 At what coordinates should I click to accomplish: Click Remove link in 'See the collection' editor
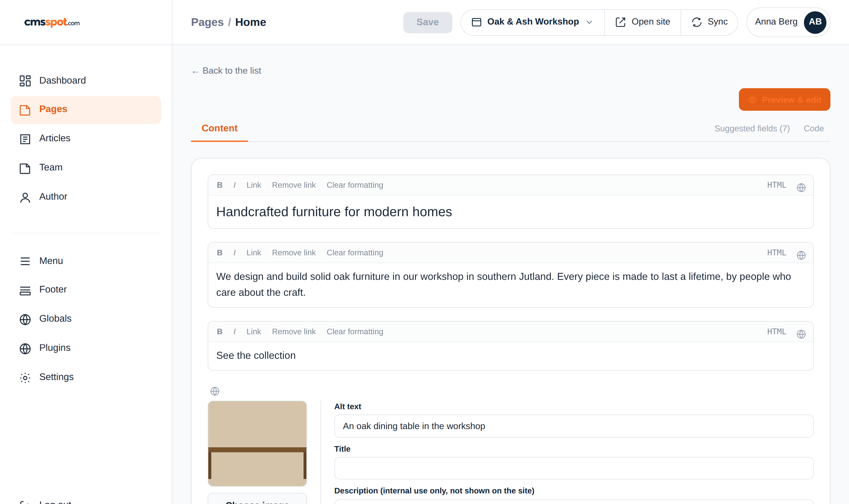pos(294,332)
